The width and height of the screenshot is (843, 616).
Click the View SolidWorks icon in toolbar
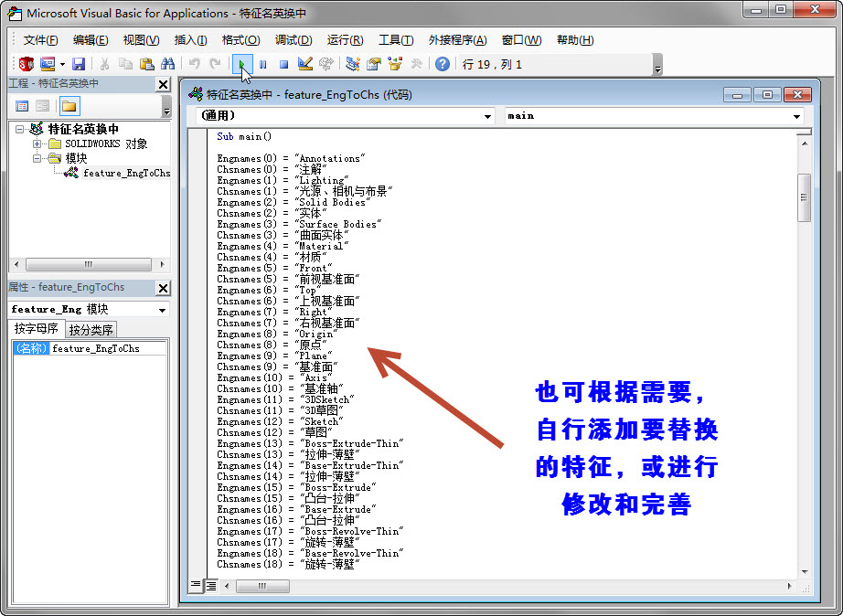[x=26, y=64]
